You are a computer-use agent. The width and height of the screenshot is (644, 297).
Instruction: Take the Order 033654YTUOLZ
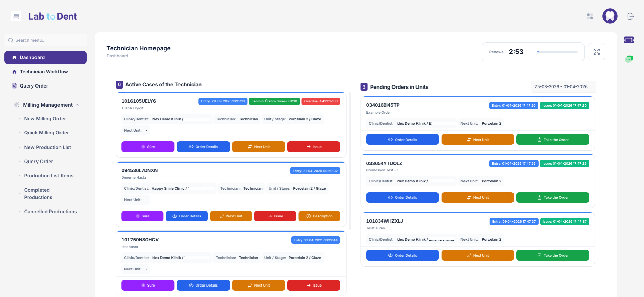coord(553,197)
